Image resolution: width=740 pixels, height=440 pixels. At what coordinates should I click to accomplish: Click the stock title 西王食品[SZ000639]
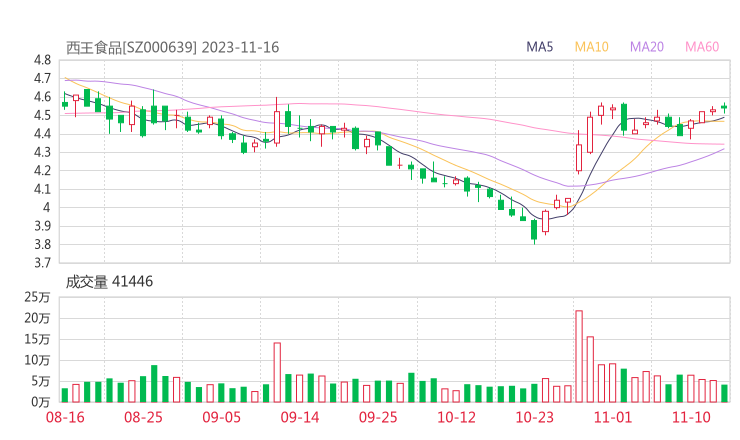131,47
